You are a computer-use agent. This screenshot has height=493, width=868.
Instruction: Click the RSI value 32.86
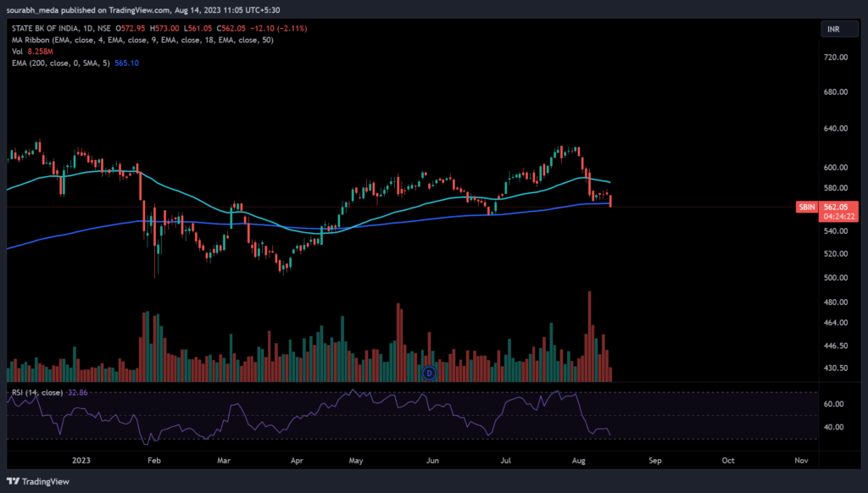[x=77, y=392]
